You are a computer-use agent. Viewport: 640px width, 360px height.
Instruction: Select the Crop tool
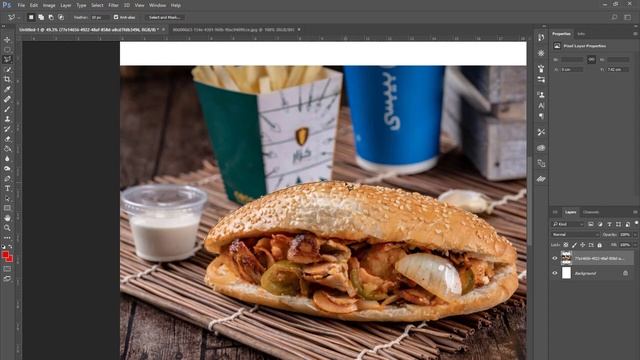[x=7, y=79]
